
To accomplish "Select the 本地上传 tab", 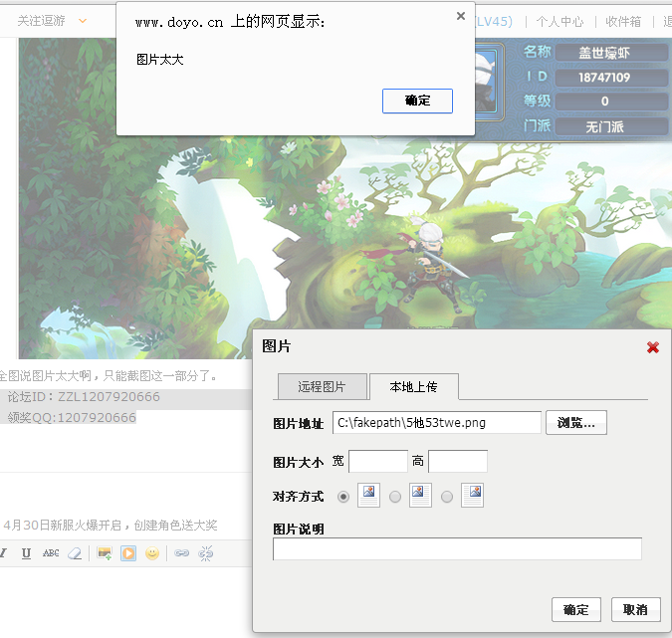I will 413,387.
